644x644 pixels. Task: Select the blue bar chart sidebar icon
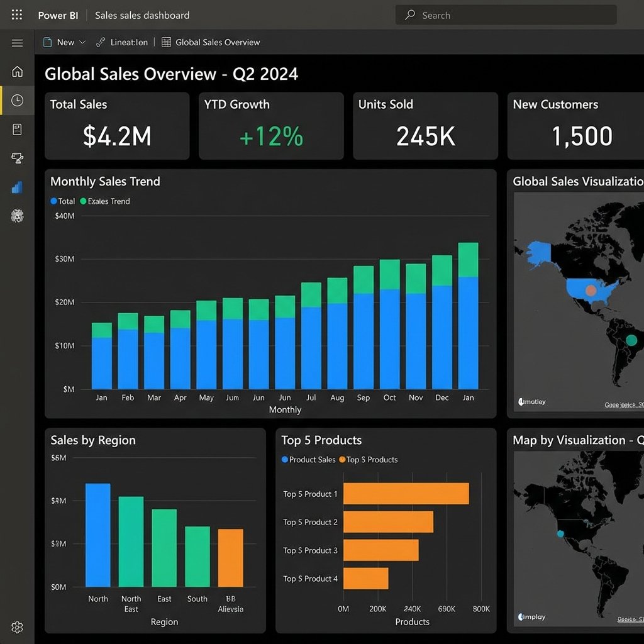(x=17, y=187)
